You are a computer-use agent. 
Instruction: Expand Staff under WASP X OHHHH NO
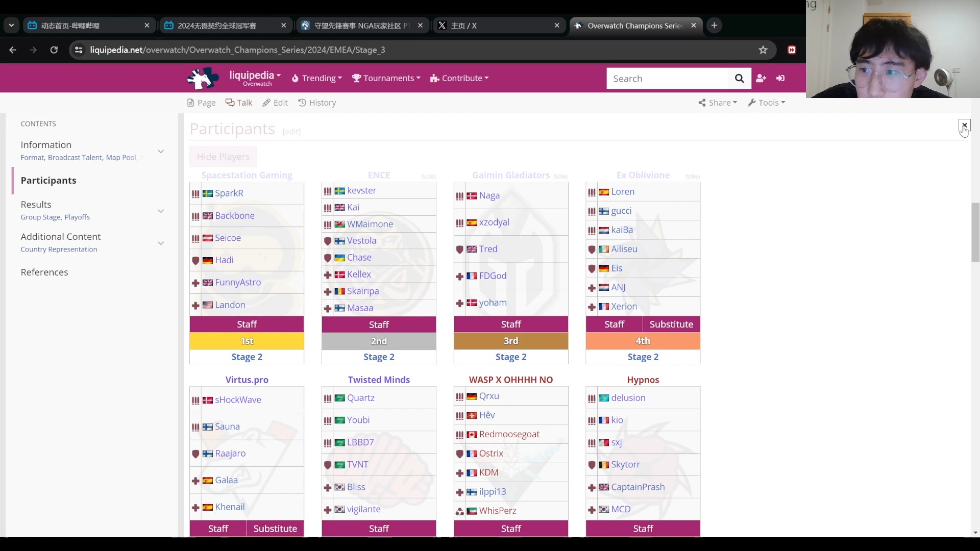point(511,529)
